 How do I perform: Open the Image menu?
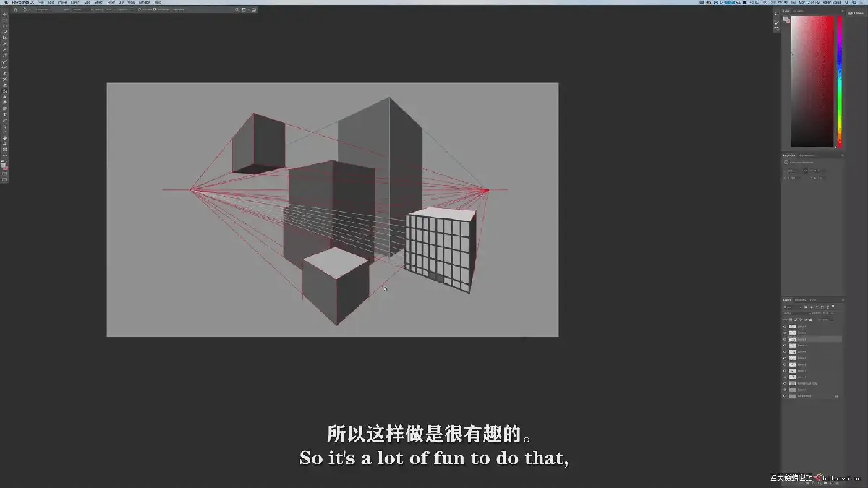(x=62, y=2)
